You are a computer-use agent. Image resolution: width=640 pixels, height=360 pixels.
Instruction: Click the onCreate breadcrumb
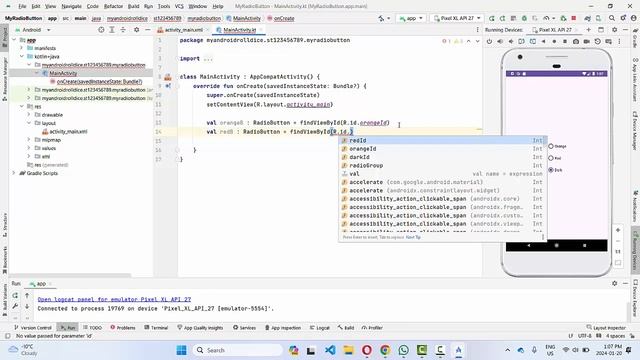[281, 18]
